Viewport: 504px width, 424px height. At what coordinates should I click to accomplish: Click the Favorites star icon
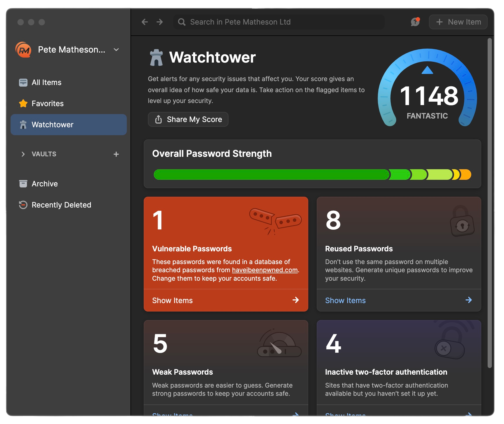(23, 103)
